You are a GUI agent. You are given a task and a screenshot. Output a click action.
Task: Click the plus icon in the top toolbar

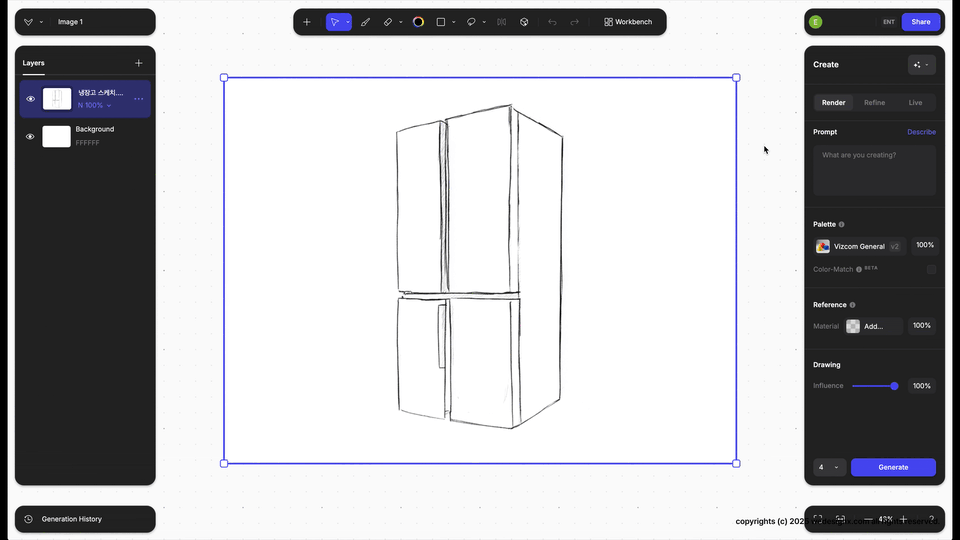(307, 22)
